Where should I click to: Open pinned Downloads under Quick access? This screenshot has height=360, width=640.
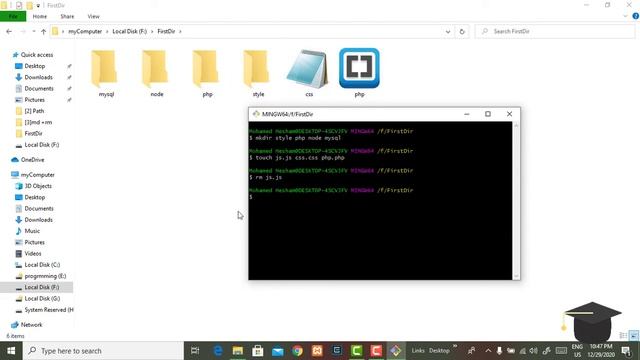[38, 77]
